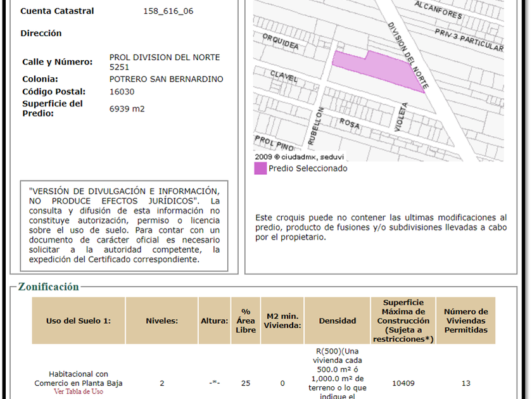
Task: Open the 'Ver Tabla de Uso' link
Action: 79,391
